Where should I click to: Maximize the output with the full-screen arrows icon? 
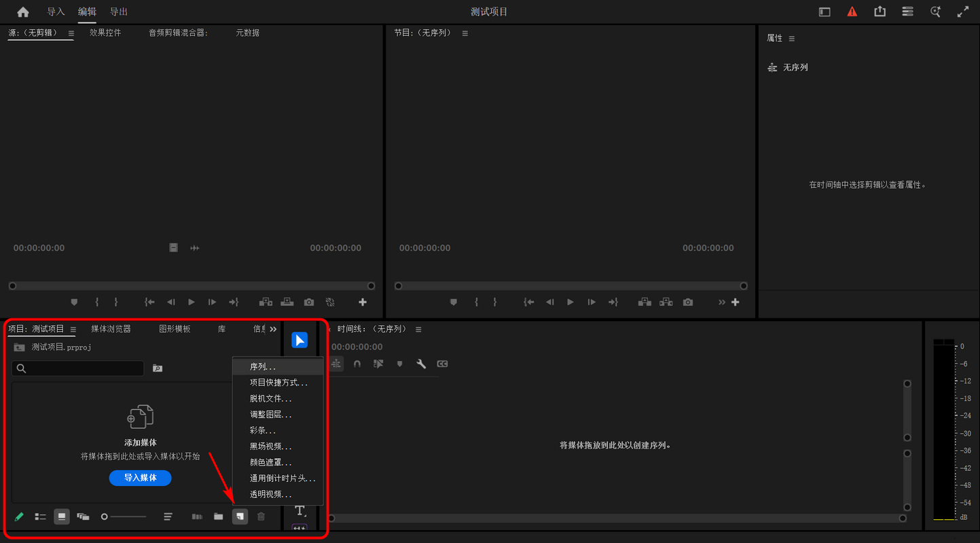(x=962, y=12)
